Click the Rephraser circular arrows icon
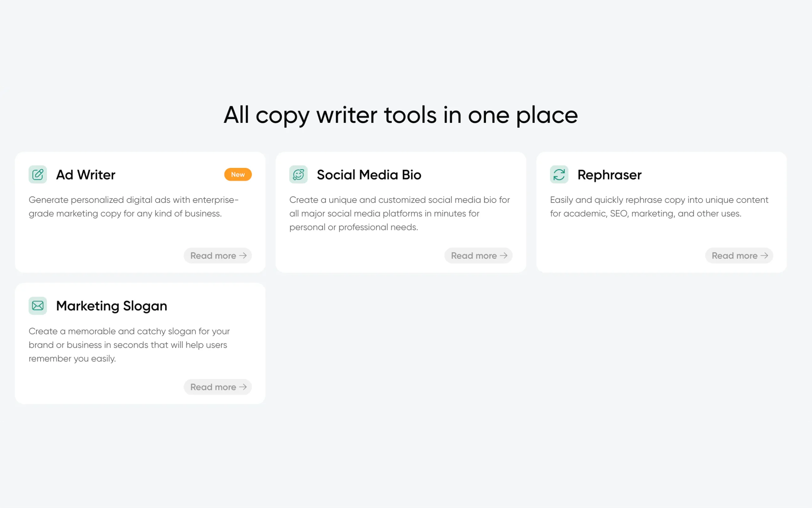Viewport: 812px width, 508px height. (x=559, y=174)
